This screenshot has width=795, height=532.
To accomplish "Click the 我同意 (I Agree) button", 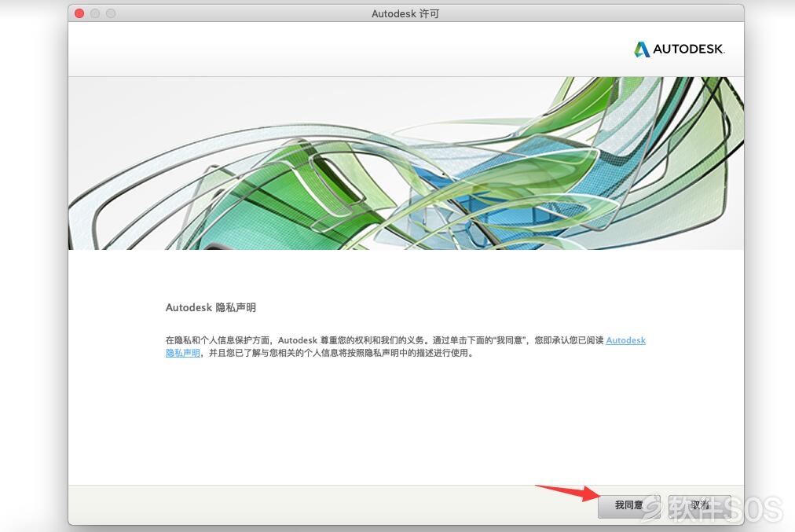I will coord(628,505).
